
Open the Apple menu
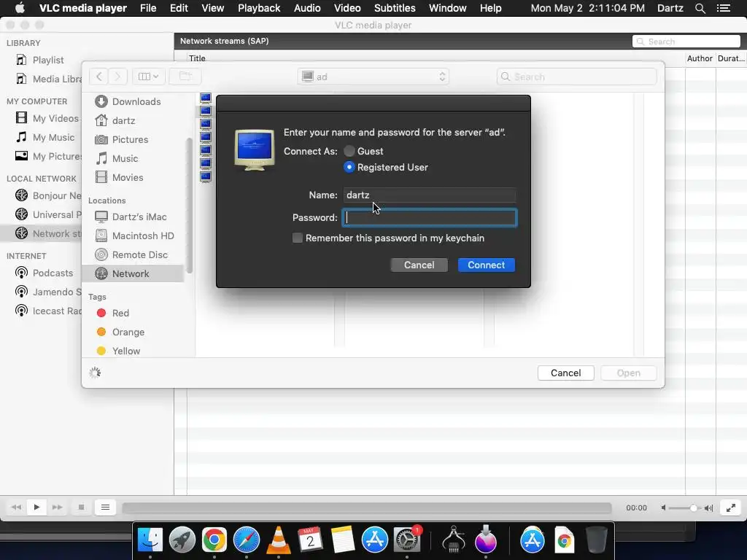20,8
